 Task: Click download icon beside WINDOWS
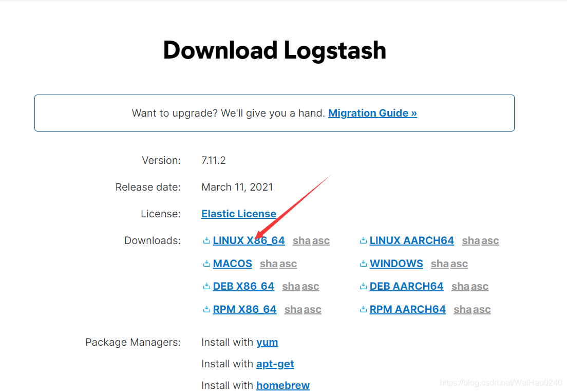point(363,264)
